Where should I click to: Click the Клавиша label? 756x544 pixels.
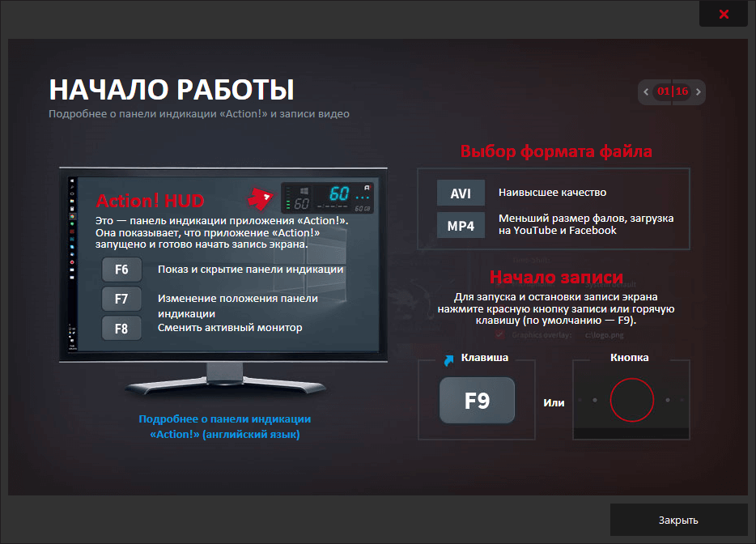[485, 357]
